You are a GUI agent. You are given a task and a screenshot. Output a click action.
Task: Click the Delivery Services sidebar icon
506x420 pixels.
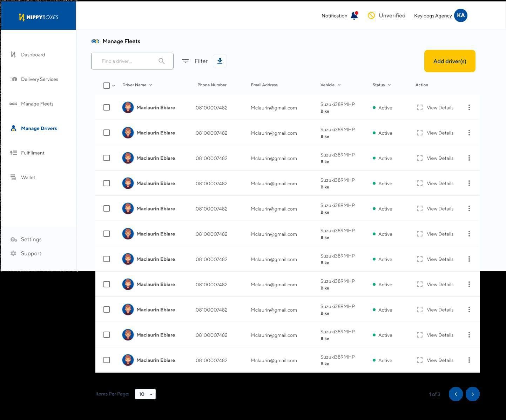click(13, 79)
